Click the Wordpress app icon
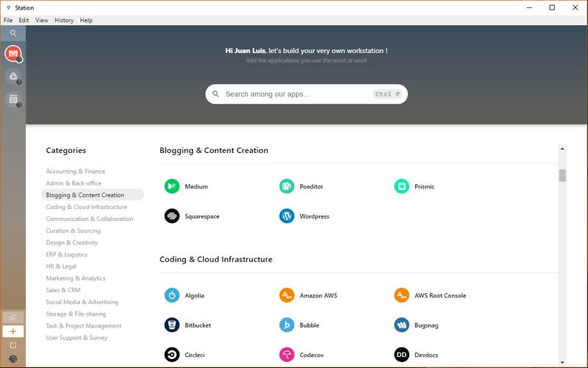The width and height of the screenshot is (588, 368). point(287,216)
